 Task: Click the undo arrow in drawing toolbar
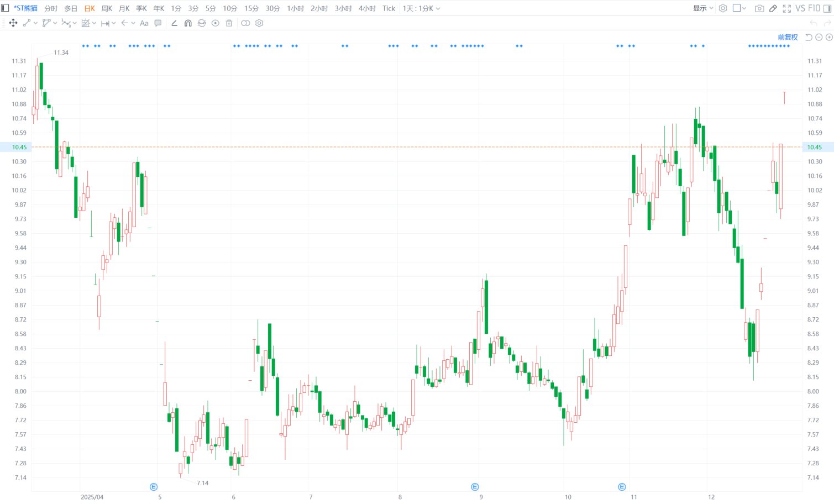[x=814, y=23]
